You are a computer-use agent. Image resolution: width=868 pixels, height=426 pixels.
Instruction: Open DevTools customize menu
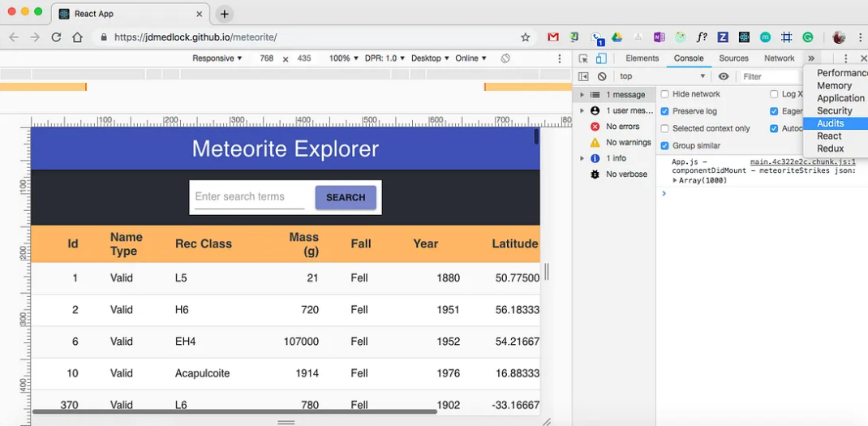tap(845, 58)
